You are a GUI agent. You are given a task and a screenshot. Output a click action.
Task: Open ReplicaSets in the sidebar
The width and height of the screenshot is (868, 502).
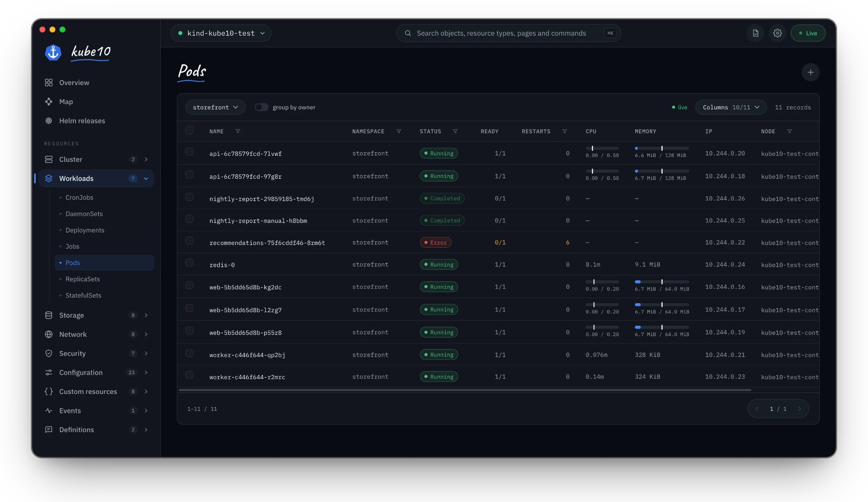pos(82,279)
